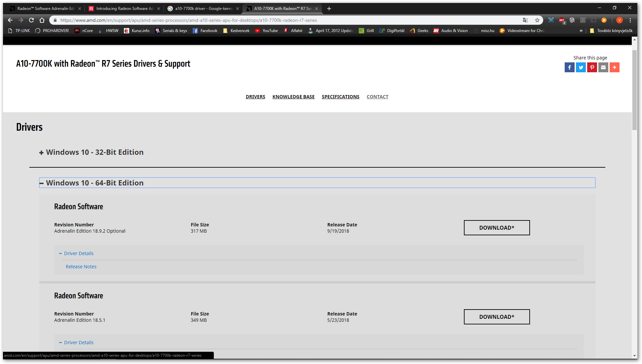Collapse Driver Details for Adrenalin 18.9.2
The image size is (642, 364).
coord(76,253)
